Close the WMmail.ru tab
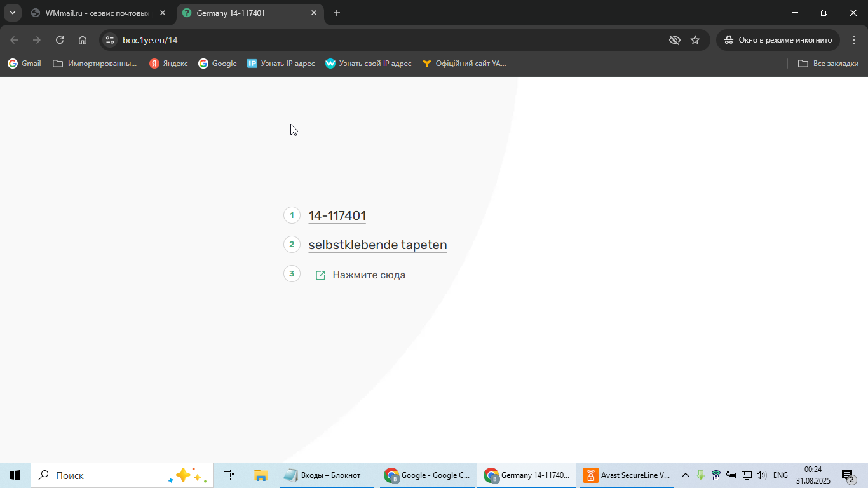Image resolution: width=868 pixels, height=488 pixels. (x=163, y=13)
